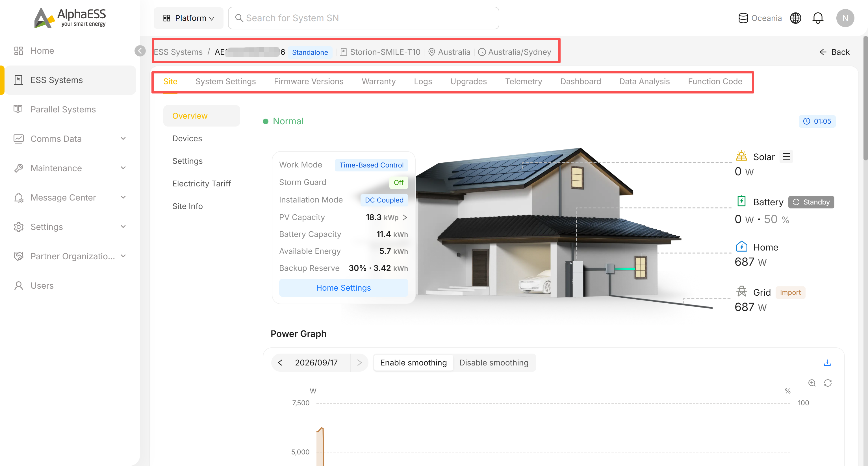Collapse the left sidebar arrow
The image size is (868, 466).
pos(140,51)
